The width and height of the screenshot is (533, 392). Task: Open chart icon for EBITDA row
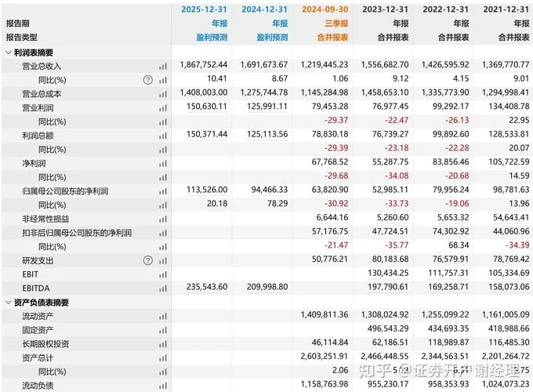point(163,289)
